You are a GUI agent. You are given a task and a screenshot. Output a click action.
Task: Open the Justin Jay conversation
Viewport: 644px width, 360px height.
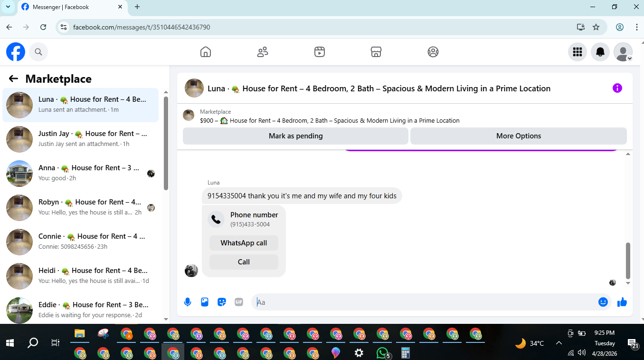[81, 139]
